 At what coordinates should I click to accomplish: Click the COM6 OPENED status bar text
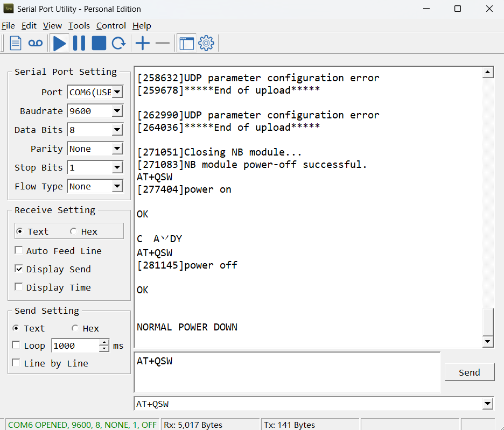[x=82, y=425]
